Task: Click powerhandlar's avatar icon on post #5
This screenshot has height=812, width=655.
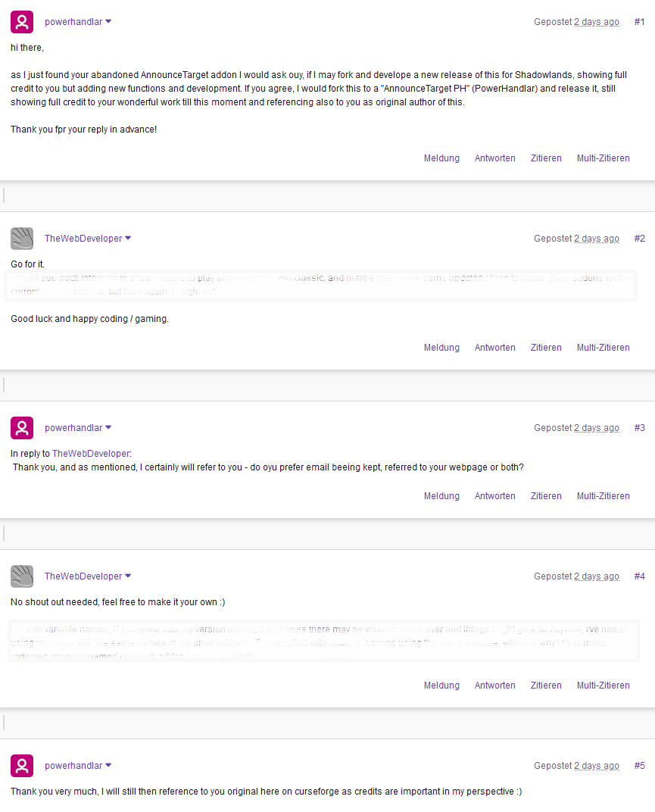Action: coord(22,765)
